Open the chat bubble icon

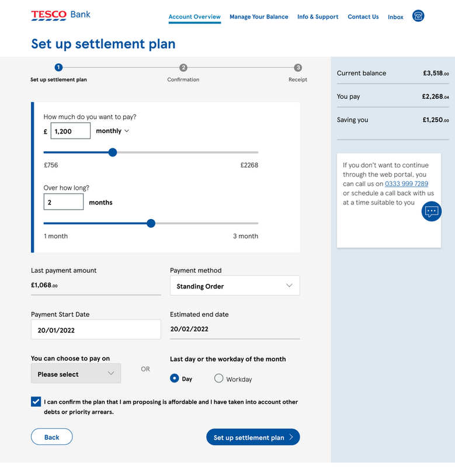pyautogui.click(x=432, y=211)
